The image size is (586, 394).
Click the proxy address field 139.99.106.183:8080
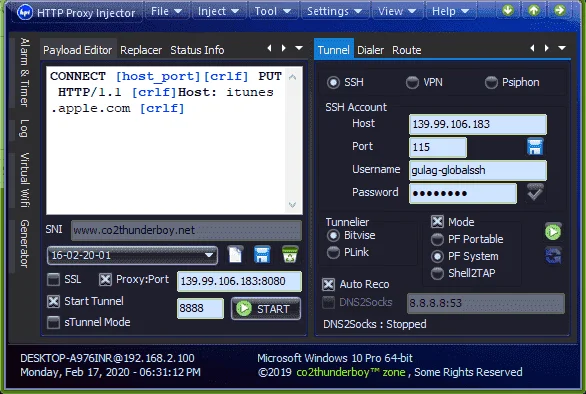(x=239, y=281)
